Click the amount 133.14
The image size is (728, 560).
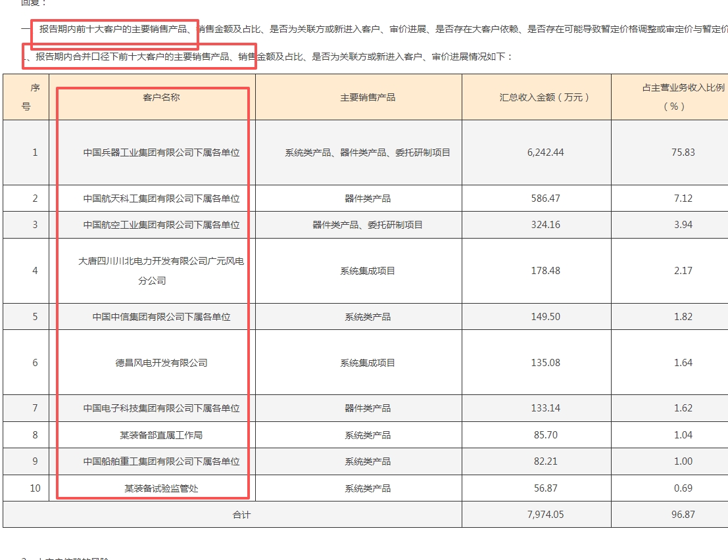click(545, 408)
